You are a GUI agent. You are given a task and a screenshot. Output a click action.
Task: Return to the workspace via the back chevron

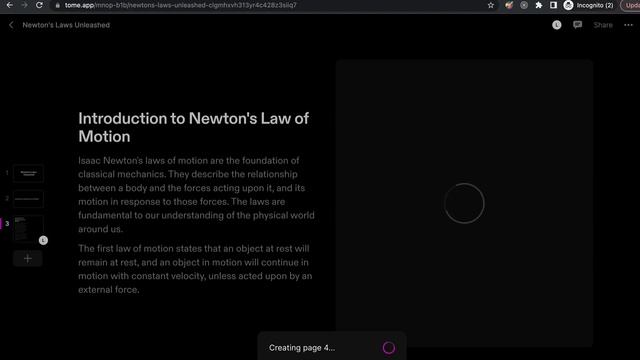(11, 25)
